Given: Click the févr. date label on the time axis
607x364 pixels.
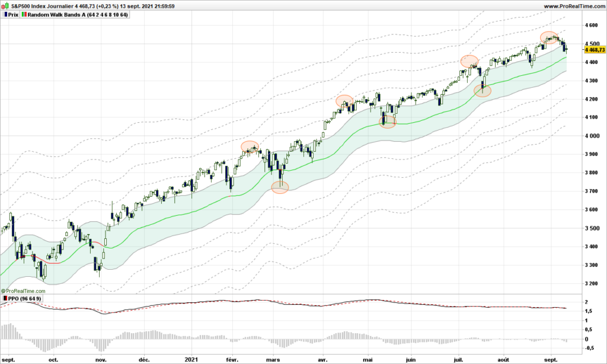Looking at the screenshot, I should [x=232, y=360].
